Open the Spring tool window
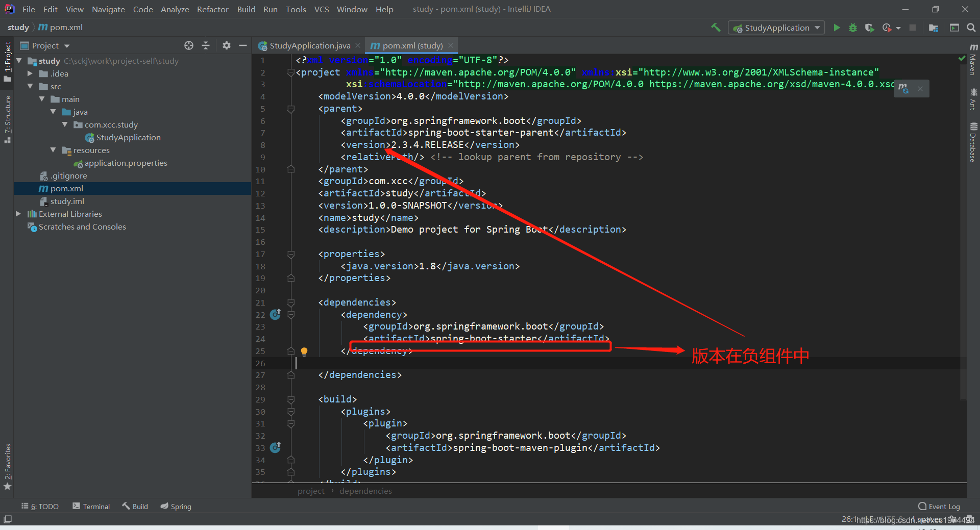The height and width of the screenshot is (530, 980). coord(176,507)
